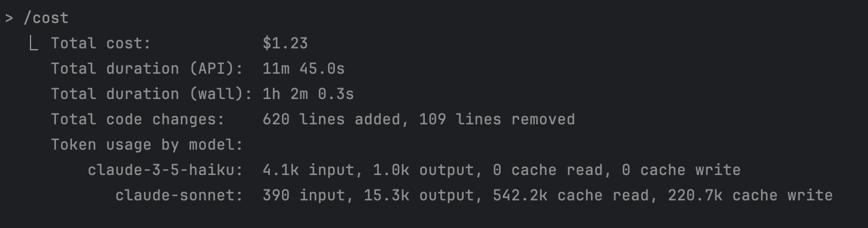
Task: Click the /cost command text
Action: [x=46, y=18]
